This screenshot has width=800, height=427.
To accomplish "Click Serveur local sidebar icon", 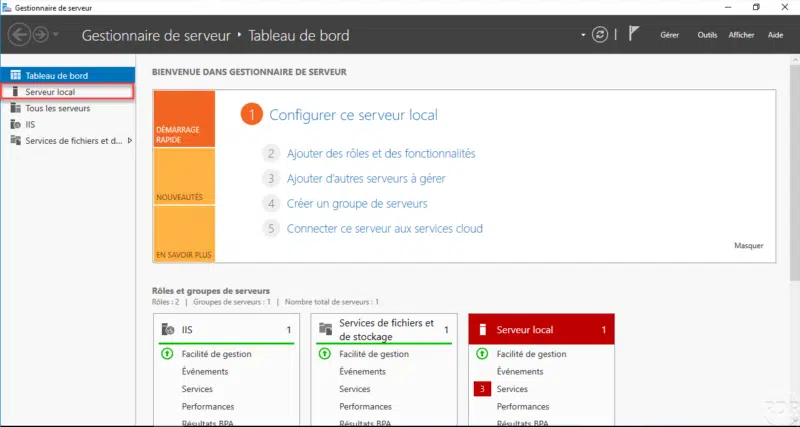I will click(x=15, y=92).
